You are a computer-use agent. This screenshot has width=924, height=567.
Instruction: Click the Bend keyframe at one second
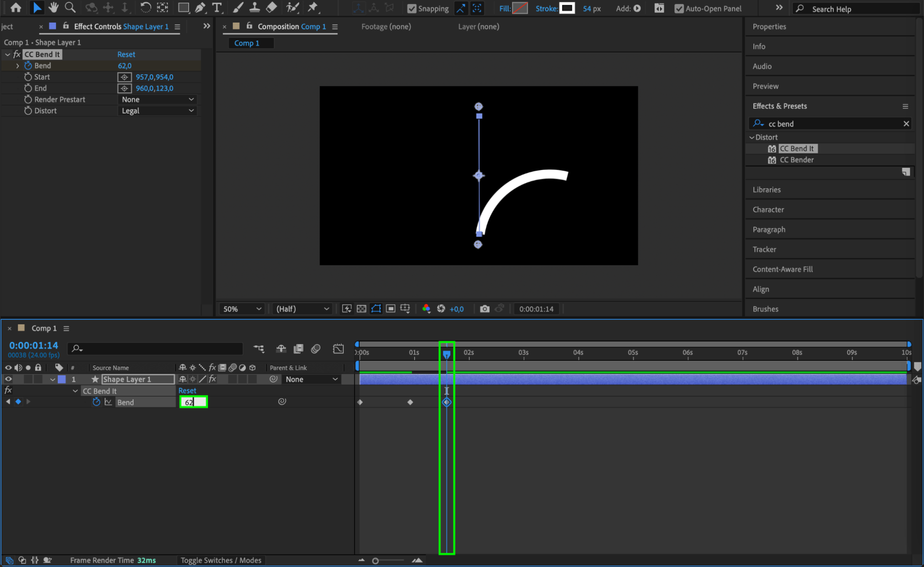coord(410,402)
